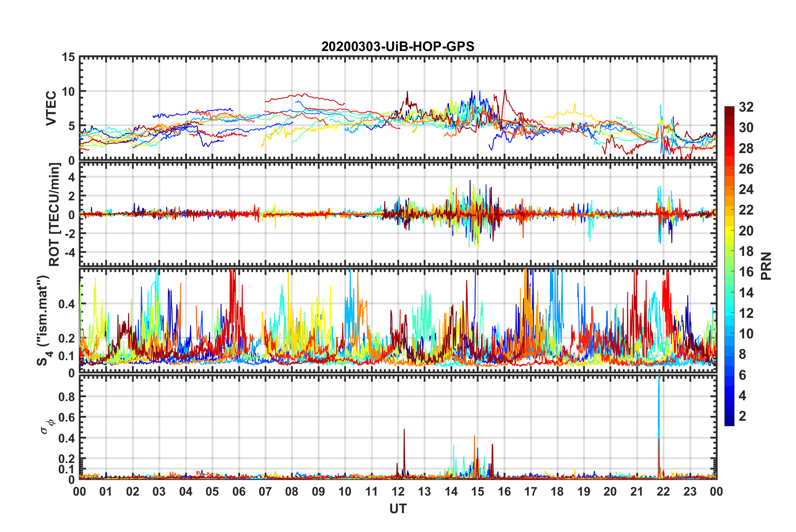Click the S4 y-axis label

pyautogui.click(x=44, y=320)
